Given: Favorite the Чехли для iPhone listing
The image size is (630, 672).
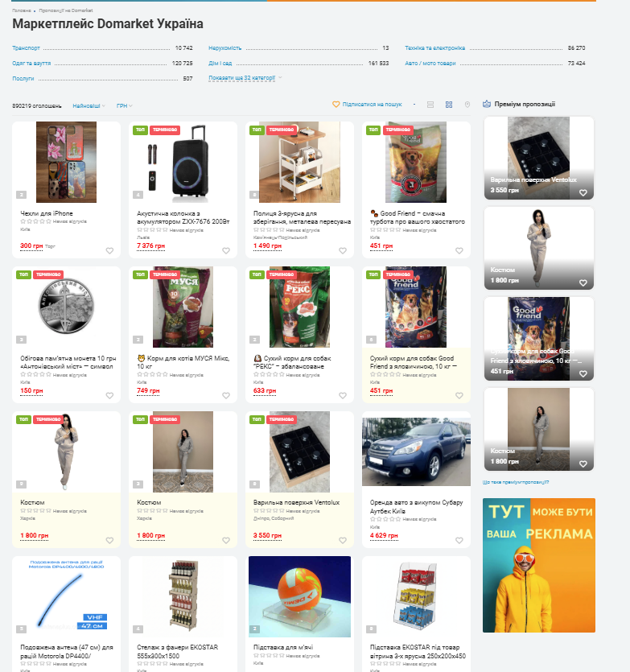Looking at the screenshot, I should coord(109,251).
